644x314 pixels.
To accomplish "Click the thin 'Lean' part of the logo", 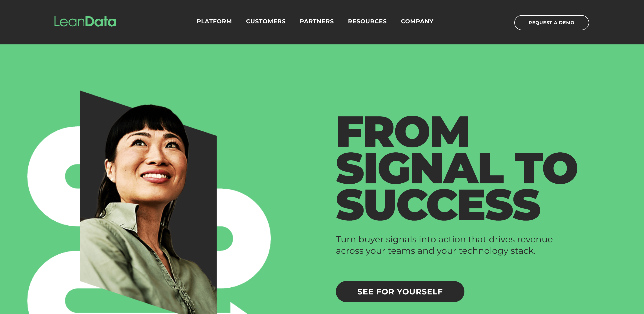I will 69,22.
